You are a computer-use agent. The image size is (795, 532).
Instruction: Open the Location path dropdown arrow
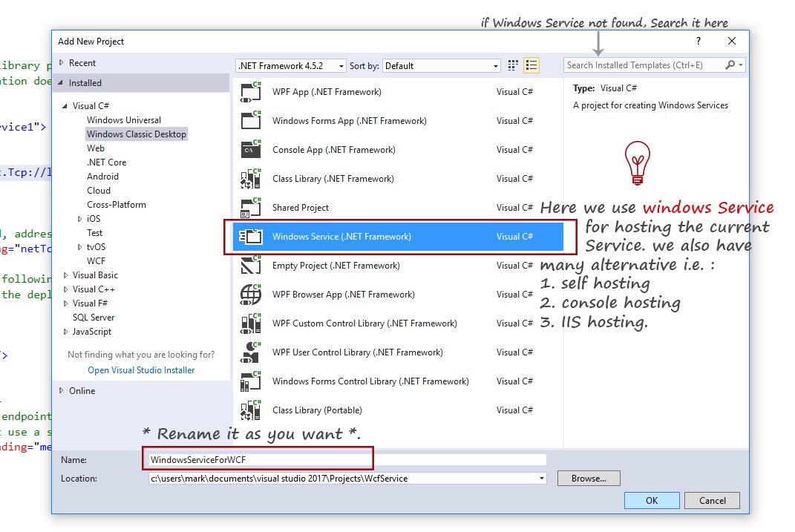point(541,479)
